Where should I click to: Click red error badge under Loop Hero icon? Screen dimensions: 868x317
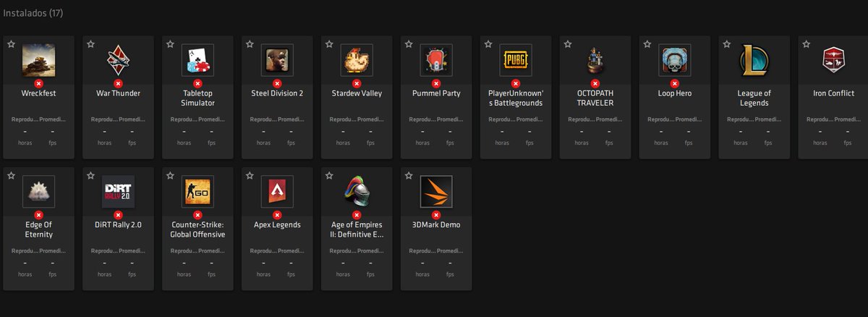(675, 83)
